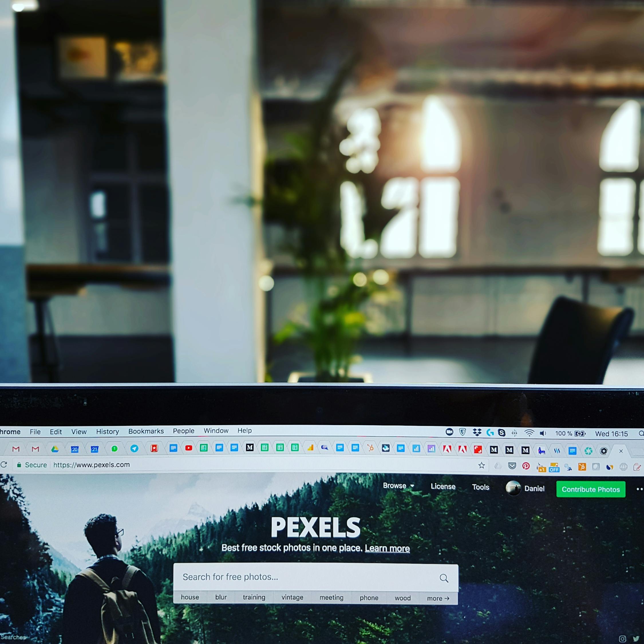Click the bookmark star icon in address bar

click(x=481, y=465)
